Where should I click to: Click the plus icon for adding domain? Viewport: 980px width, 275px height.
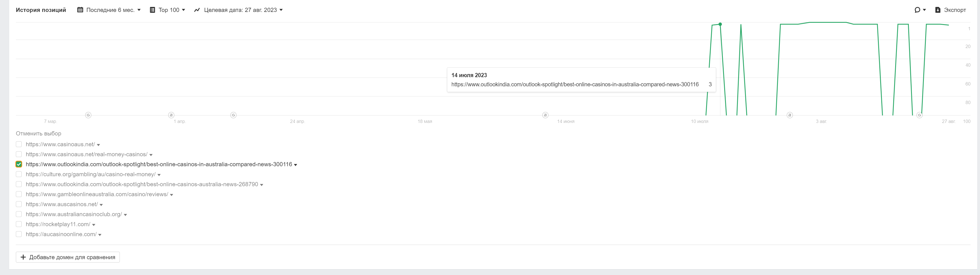pos(23,257)
